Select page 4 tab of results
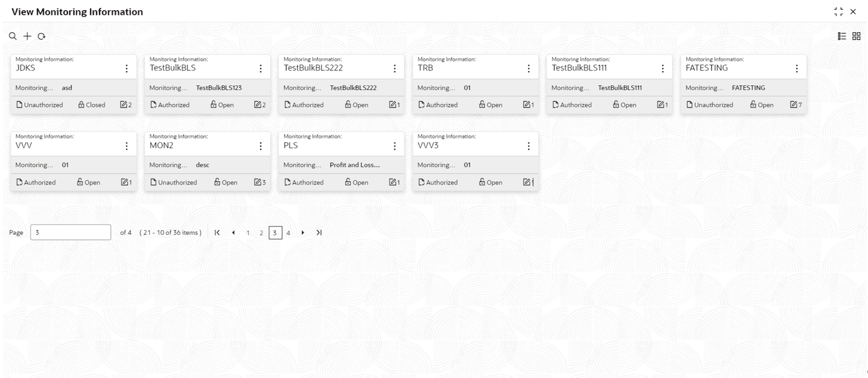Screen dimensions: 868x378 coord(288,232)
